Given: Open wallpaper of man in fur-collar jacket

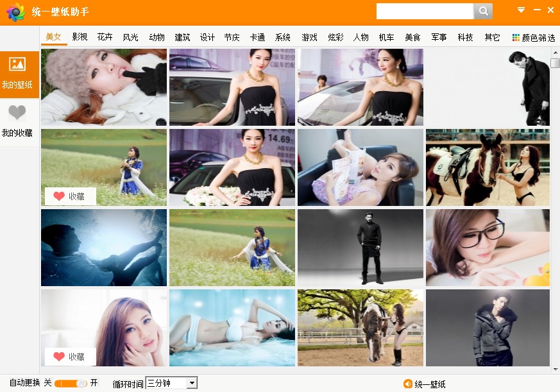Looking at the screenshot, I should [x=488, y=328].
